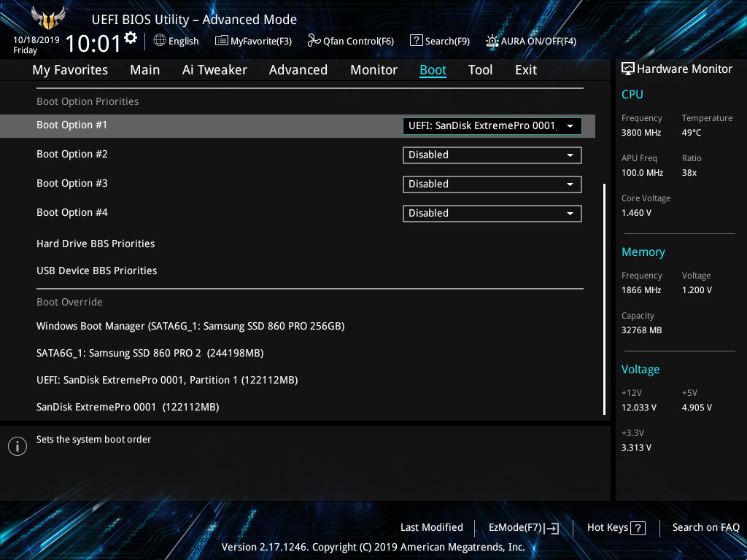Open Hard Drive BBS Priorities

[96, 244]
